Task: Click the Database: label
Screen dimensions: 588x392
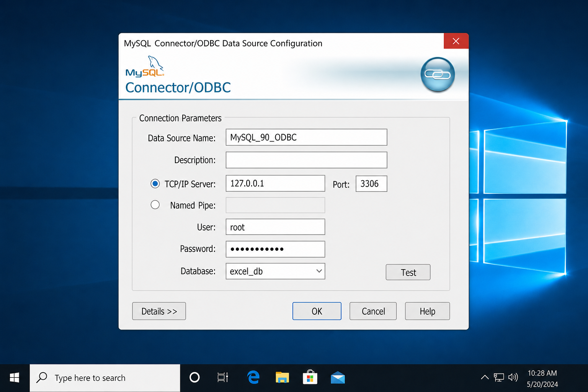Action: 198,271
